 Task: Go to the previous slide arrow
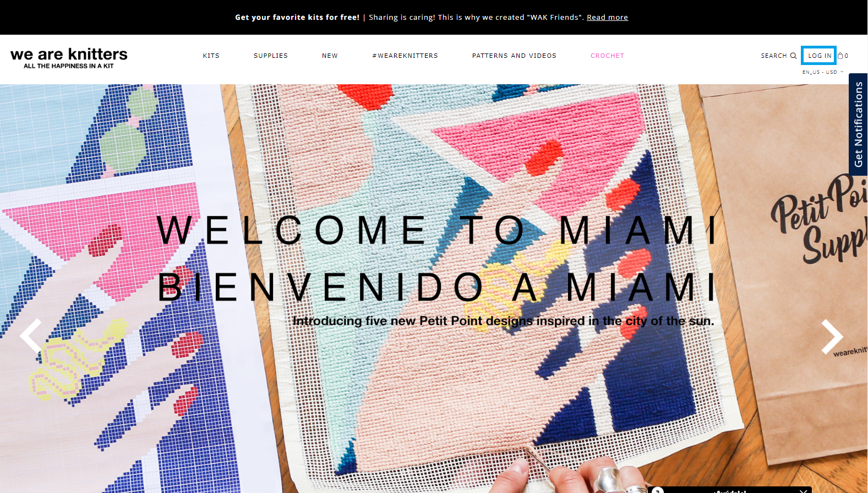31,335
